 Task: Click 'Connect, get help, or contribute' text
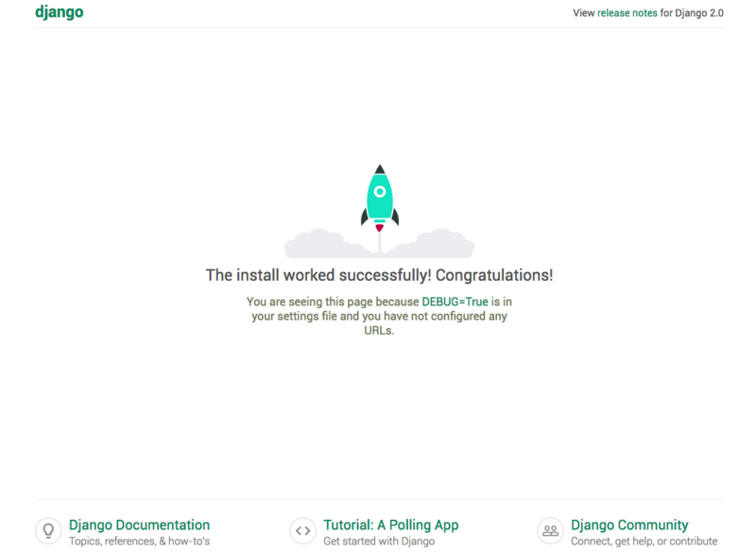click(x=644, y=541)
